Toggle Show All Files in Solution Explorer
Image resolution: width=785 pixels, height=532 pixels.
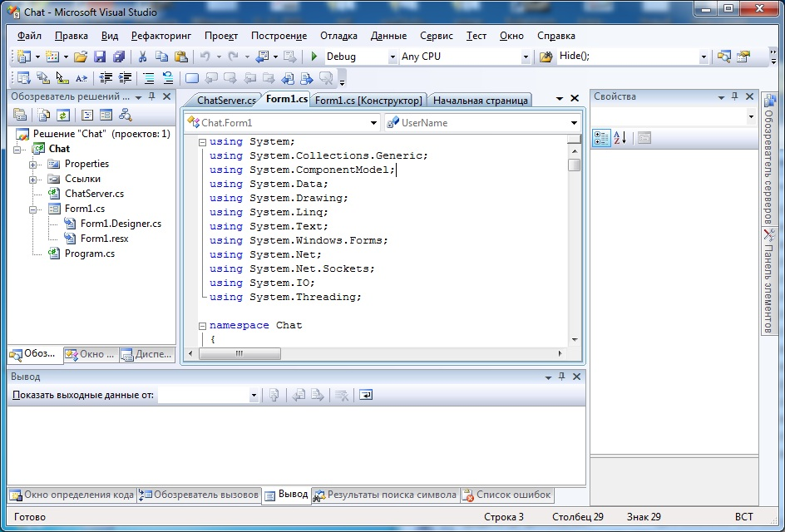tap(43, 115)
